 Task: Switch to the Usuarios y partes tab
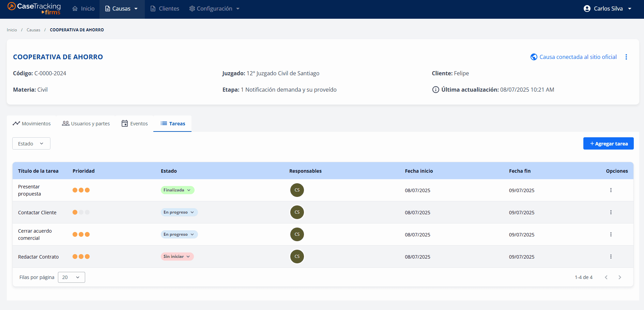(x=86, y=124)
